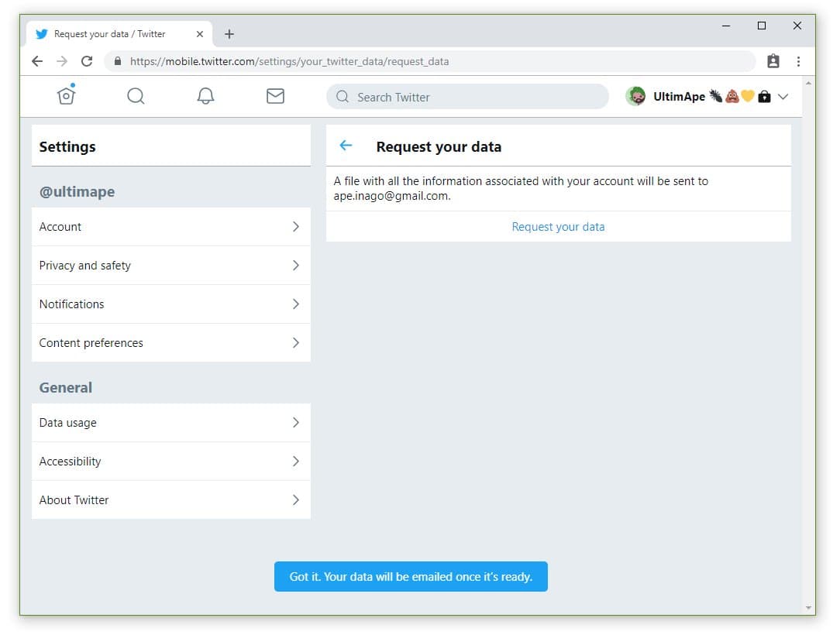Image resolution: width=840 pixels, height=635 pixels.
Task: Open the Twitter Home icon
Action: point(67,95)
